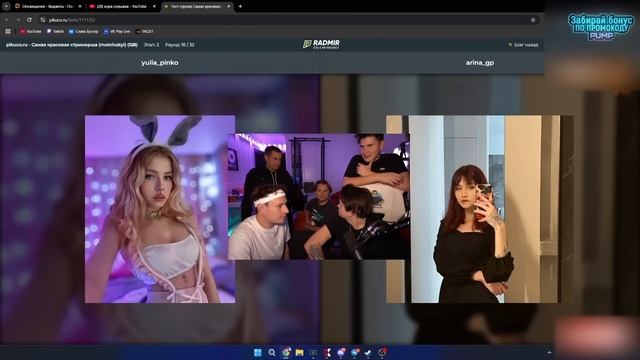This screenshot has width=640, height=360.
Task: Open the apps grid in bookmarks bar
Action: click(8, 31)
